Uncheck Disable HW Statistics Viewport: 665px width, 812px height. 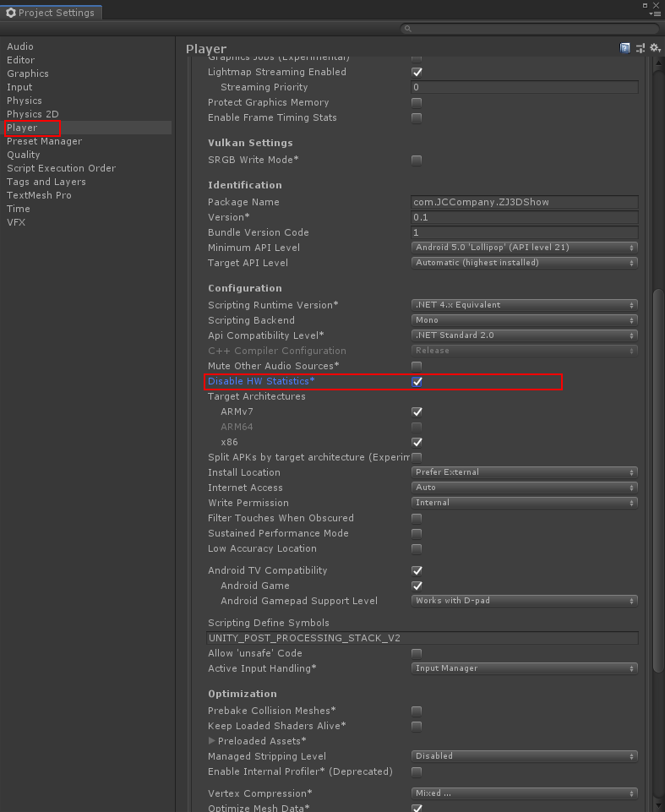pos(417,381)
